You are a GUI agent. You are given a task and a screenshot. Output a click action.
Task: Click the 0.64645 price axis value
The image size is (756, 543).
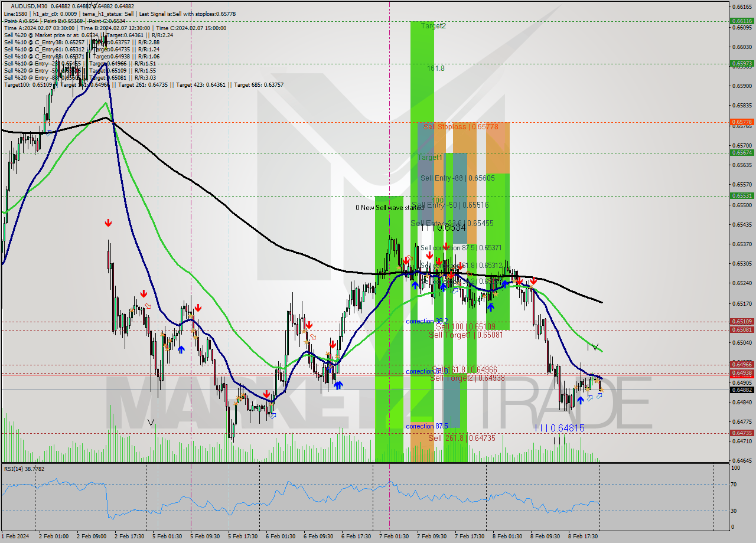(x=742, y=461)
